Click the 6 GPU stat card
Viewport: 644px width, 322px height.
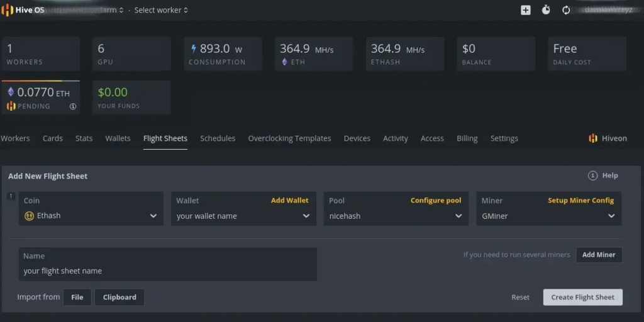pos(132,54)
